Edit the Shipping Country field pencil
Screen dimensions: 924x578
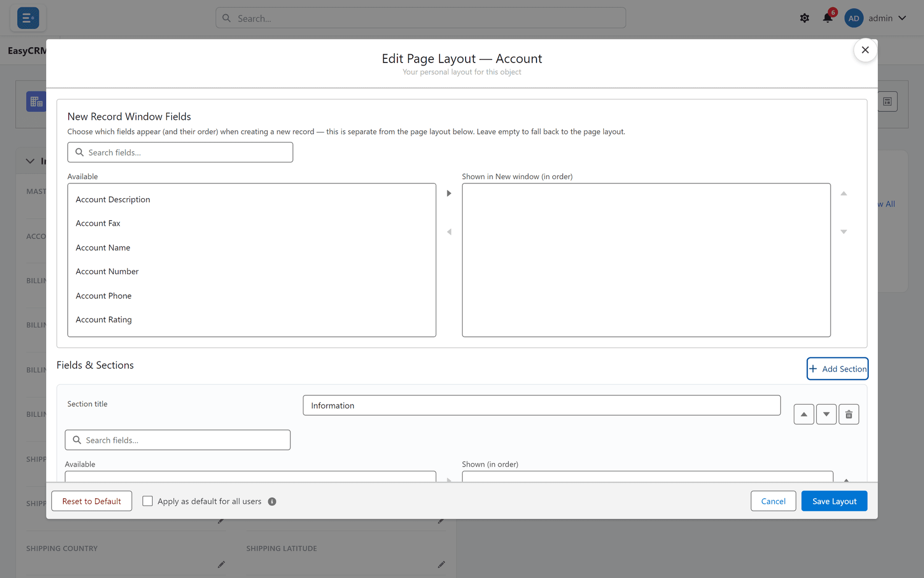pyautogui.click(x=221, y=564)
